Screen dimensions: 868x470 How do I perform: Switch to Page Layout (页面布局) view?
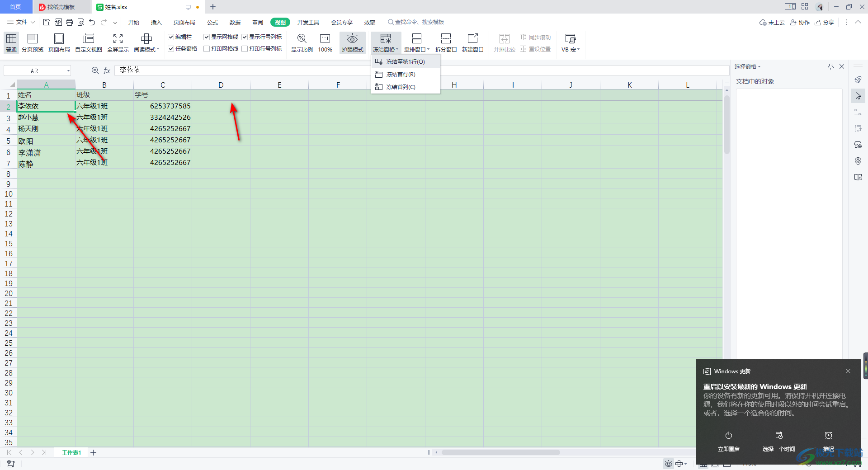[59, 43]
